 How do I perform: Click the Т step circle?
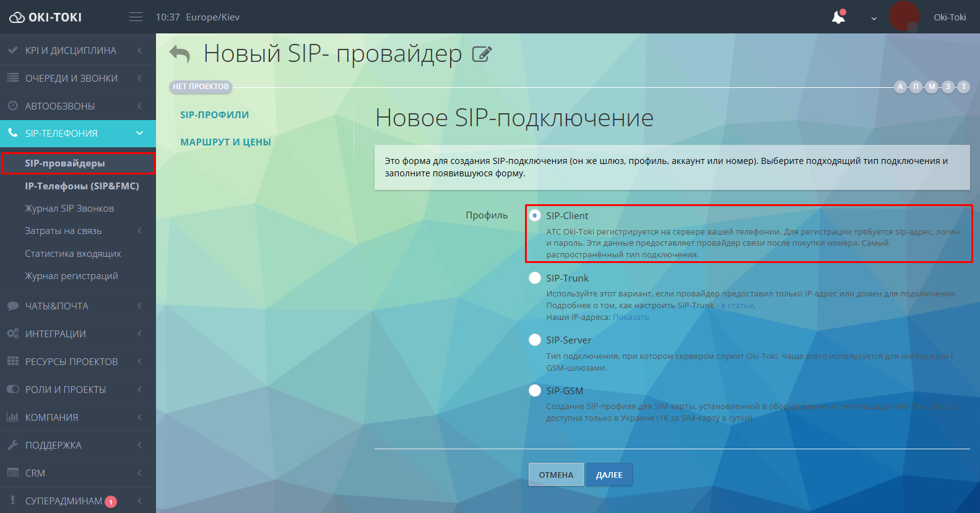click(964, 87)
